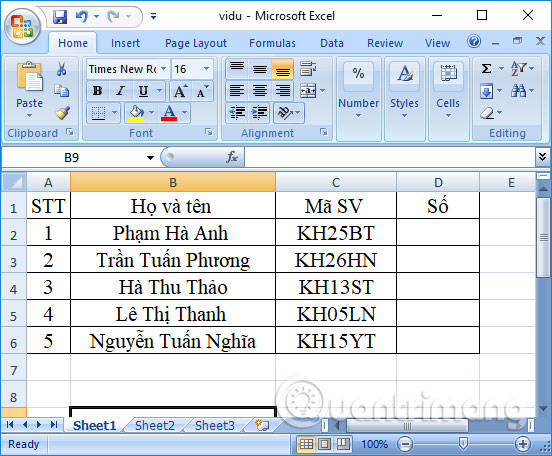552x456 pixels.
Task: Zoom in with the plus button
Action: 522,444
